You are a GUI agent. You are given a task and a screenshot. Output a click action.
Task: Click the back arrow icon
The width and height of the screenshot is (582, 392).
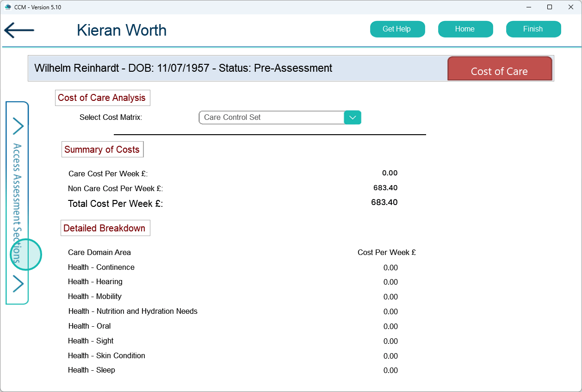pos(19,30)
